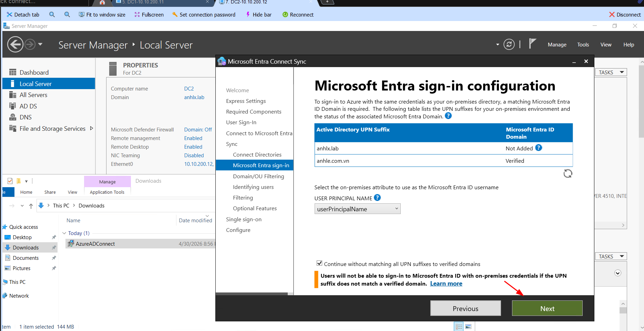Viewport: 644px width, 331px height.
Task: Click the wizard step list horizontal scrollbar
Action: pos(252,294)
